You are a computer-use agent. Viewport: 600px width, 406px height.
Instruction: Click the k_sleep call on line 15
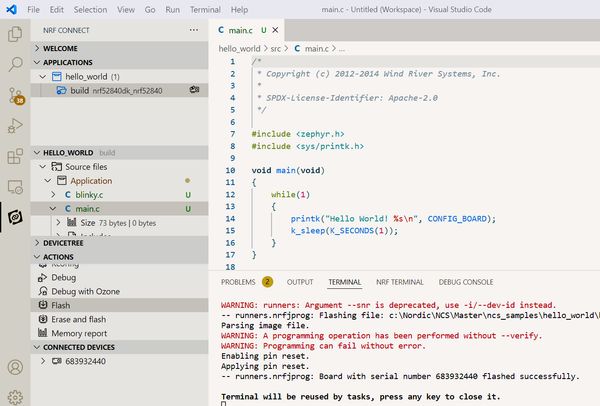point(308,230)
